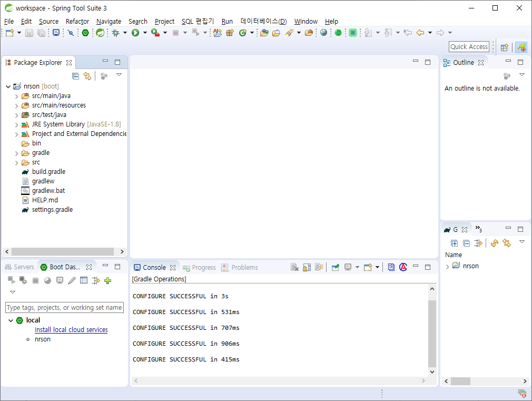532x401 pixels.
Task: Click the globe web browser icon
Action: tap(324, 33)
